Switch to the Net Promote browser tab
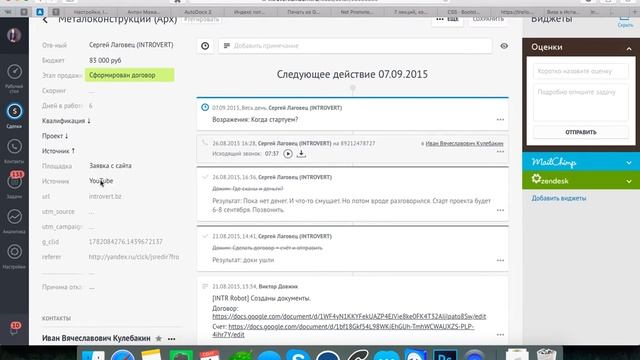640x360 pixels. coord(357,12)
